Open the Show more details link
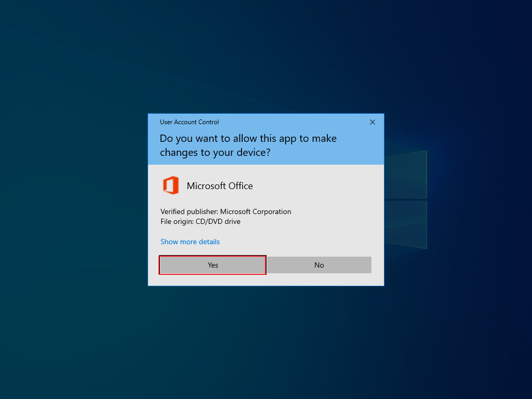The height and width of the screenshot is (399, 532). (190, 242)
